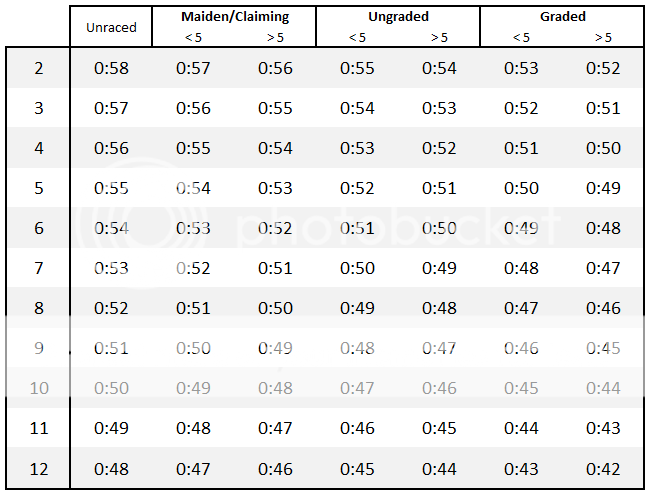
Task: Select the Graded column group header
Action: 562,17
